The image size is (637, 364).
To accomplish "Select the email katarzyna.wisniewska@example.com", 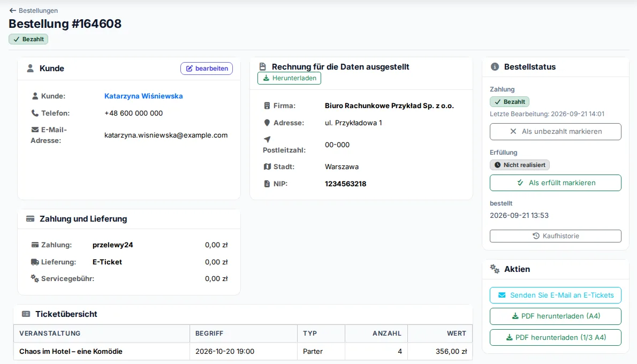I will pyautogui.click(x=166, y=135).
